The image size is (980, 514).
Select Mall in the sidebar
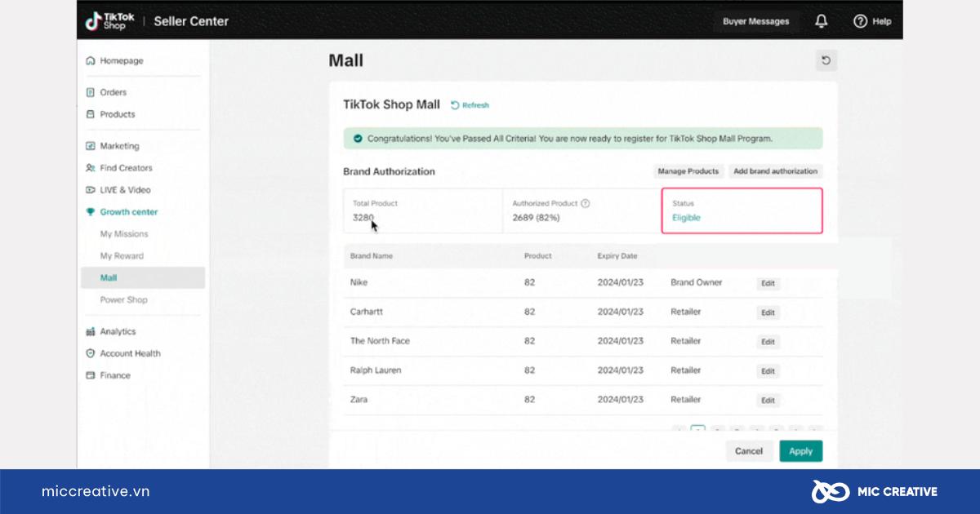coord(143,277)
